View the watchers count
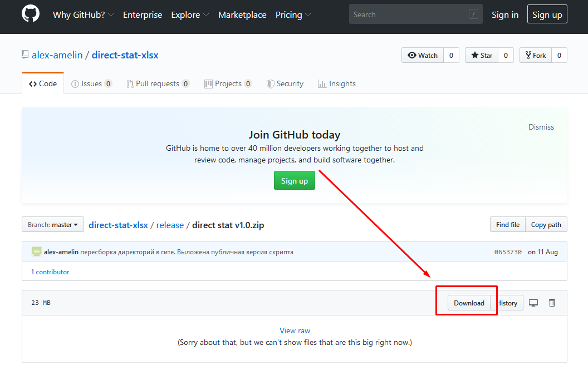Viewport: 588px width, 385px height. click(451, 56)
